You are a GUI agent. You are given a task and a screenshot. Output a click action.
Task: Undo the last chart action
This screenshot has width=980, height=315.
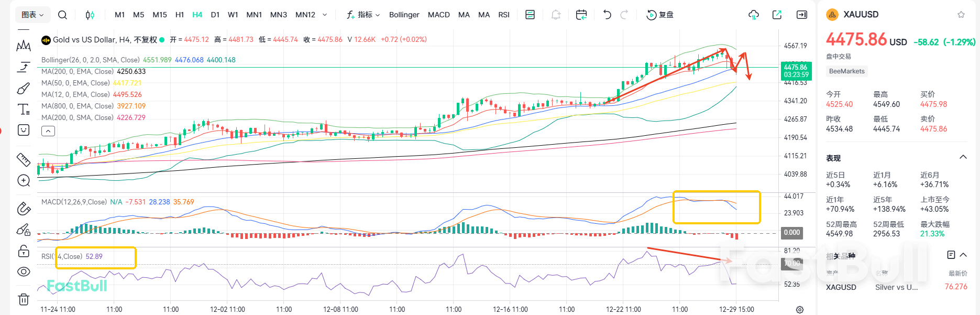click(607, 15)
